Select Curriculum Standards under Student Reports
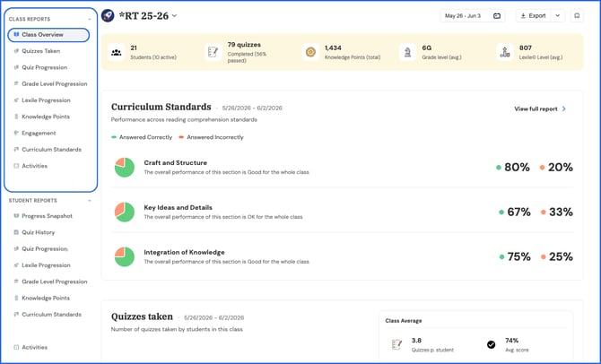Viewport: 601px width, 364px height. 51,315
